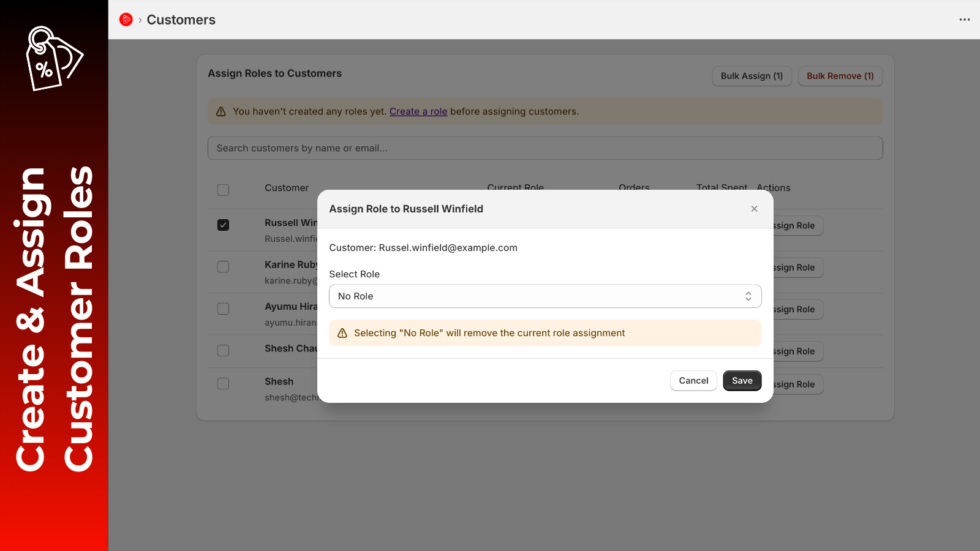The width and height of the screenshot is (980, 551).
Task: Click the Bulk Assign (1) button
Action: (752, 76)
